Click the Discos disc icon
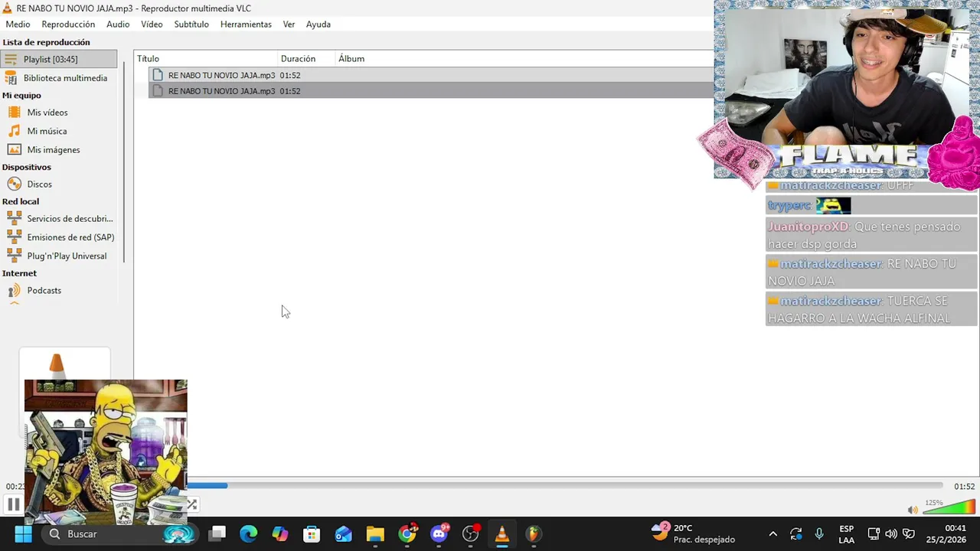The height and width of the screenshot is (551, 980). (x=14, y=184)
